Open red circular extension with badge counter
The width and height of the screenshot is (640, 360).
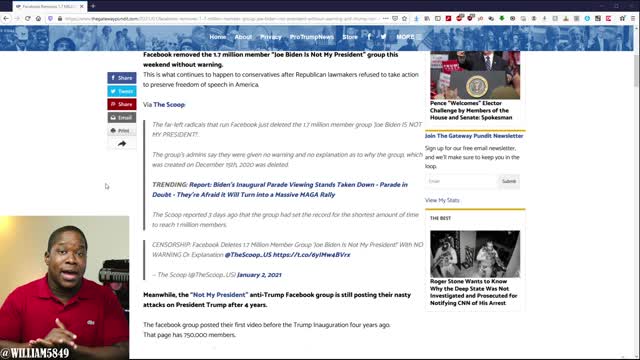459,18
